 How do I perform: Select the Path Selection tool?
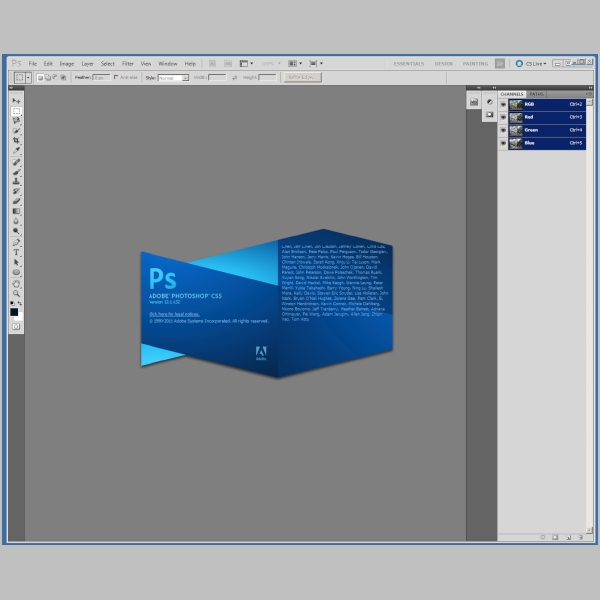(x=16, y=262)
